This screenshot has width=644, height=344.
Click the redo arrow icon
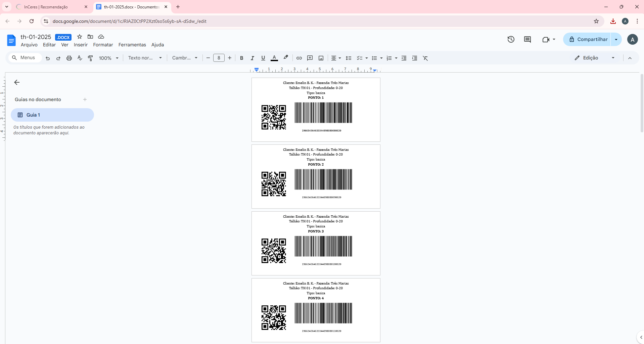click(58, 58)
